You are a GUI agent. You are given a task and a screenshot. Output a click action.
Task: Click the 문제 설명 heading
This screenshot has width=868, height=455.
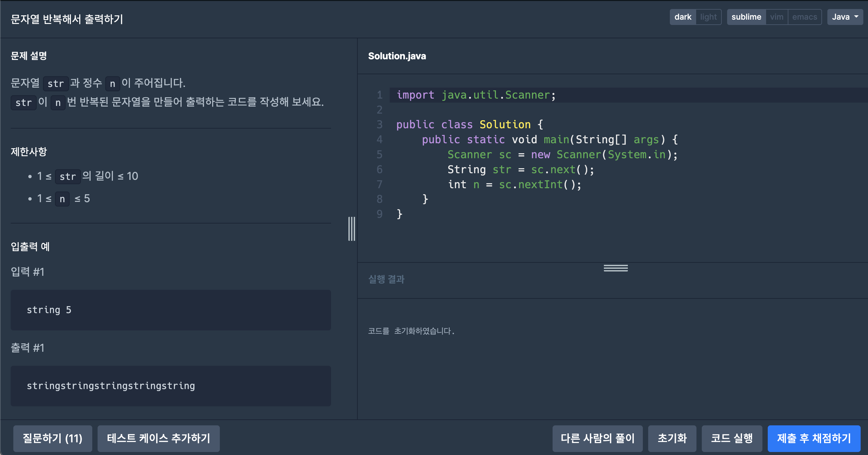(x=29, y=56)
